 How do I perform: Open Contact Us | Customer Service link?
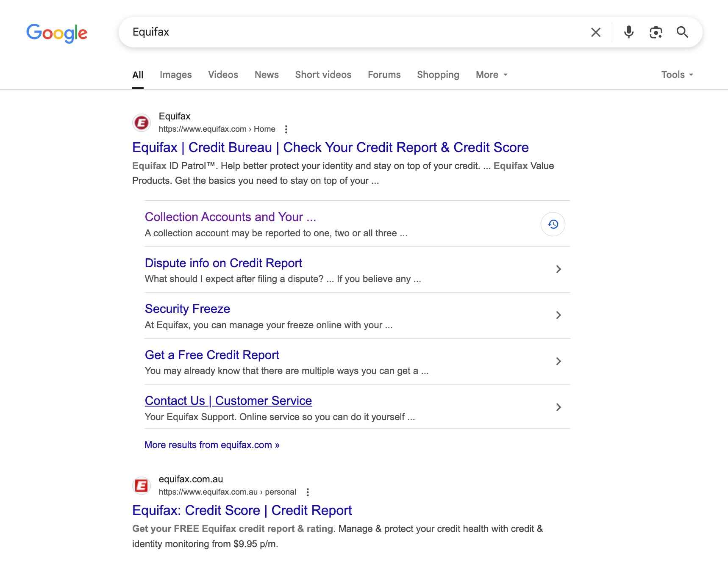(228, 401)
